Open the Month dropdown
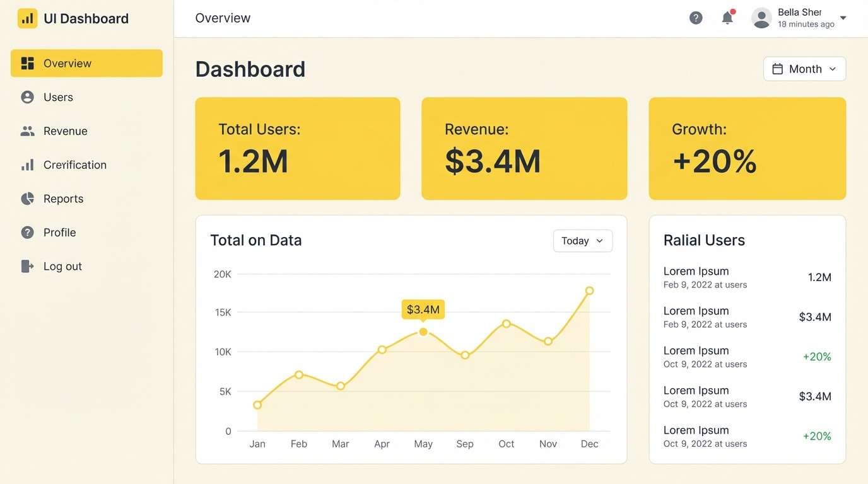Image resolution: width=868 pixels, height=484 pixels. click(x=805, y=68)
